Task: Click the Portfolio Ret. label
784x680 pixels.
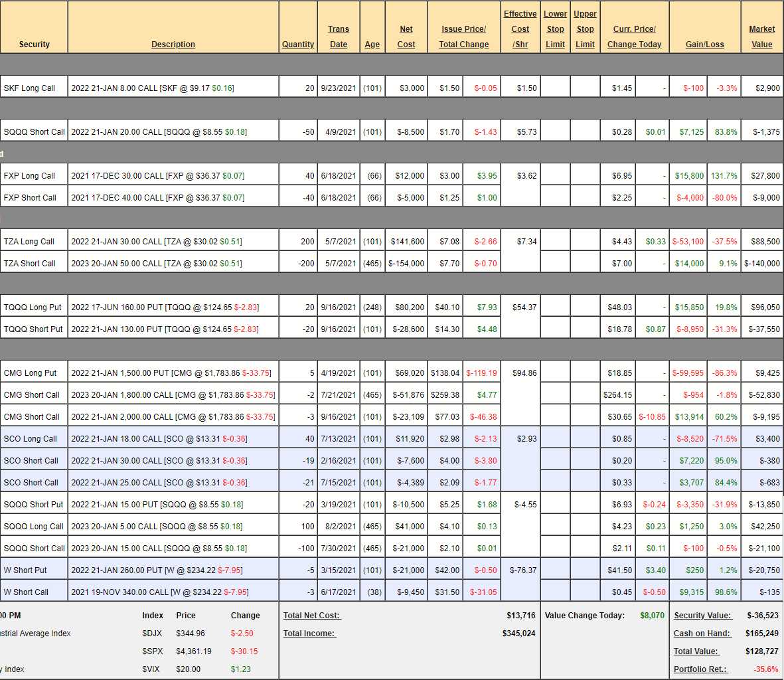Action: (x=700, y=669)
